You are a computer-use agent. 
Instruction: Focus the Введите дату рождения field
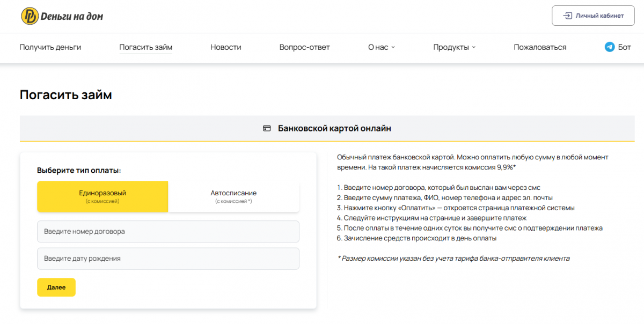168,259
